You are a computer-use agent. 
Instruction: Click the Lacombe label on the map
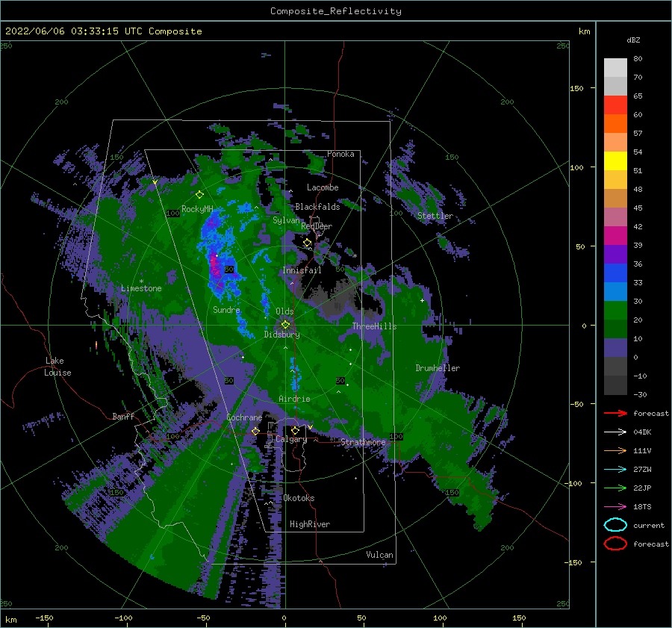[x=323, y=187]
